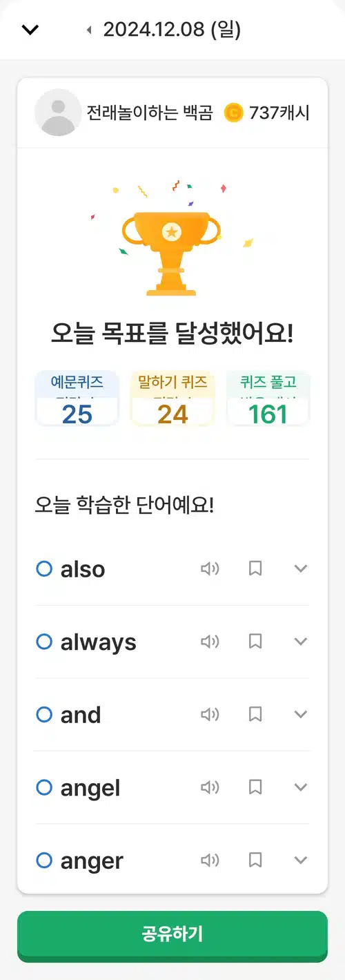Toggle the circle next to 'always'

click(x=44, y=642)
